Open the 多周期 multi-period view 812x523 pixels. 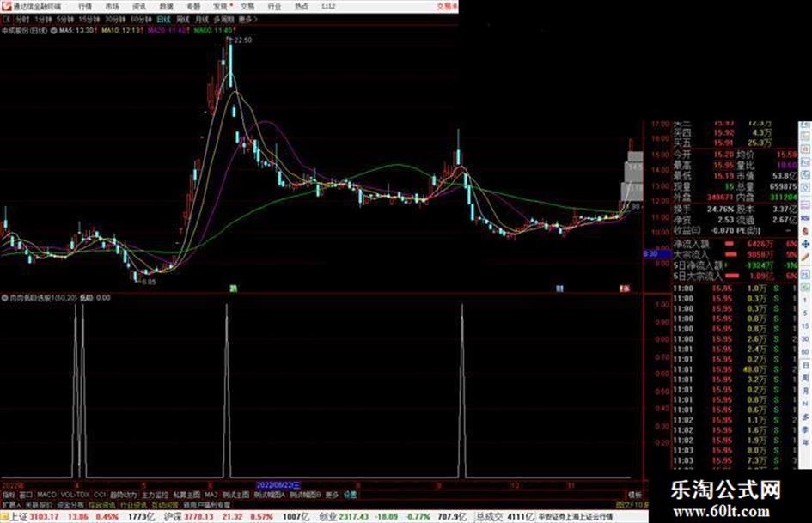click(x=223, y=19)
